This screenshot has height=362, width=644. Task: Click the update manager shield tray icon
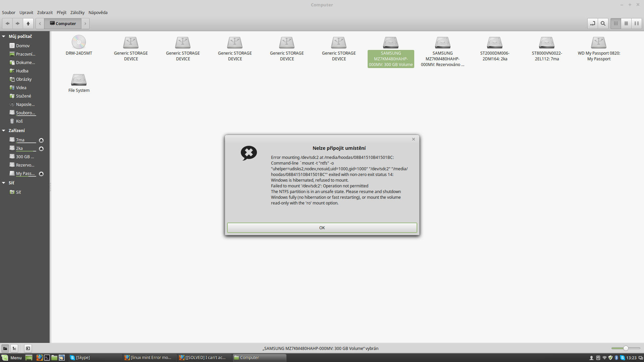(610, 358)
